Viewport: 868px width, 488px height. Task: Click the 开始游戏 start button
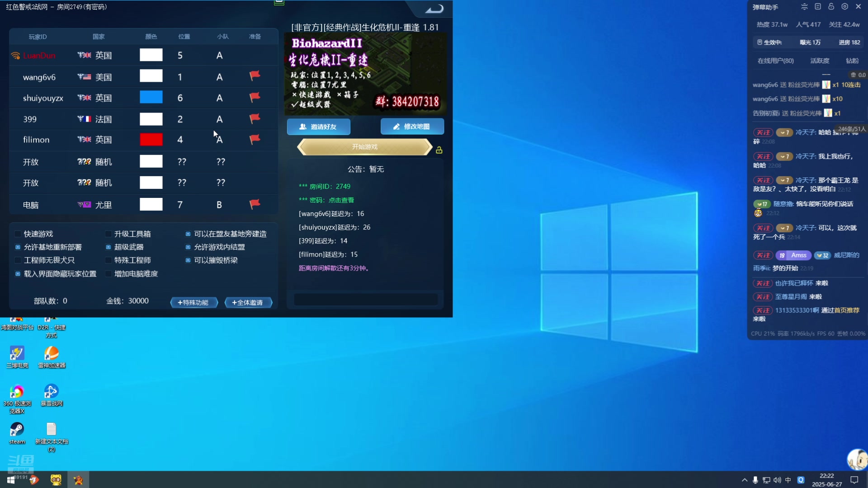pos(365,147)
